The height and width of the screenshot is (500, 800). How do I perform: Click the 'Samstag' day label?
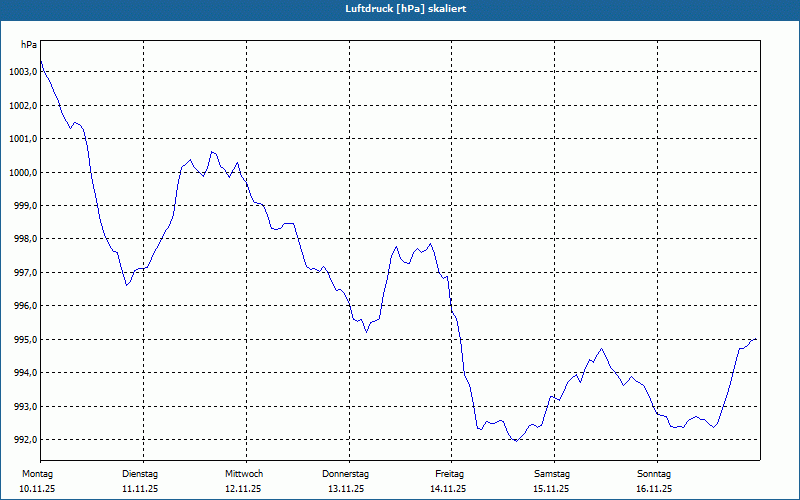(x=552, y=473)
